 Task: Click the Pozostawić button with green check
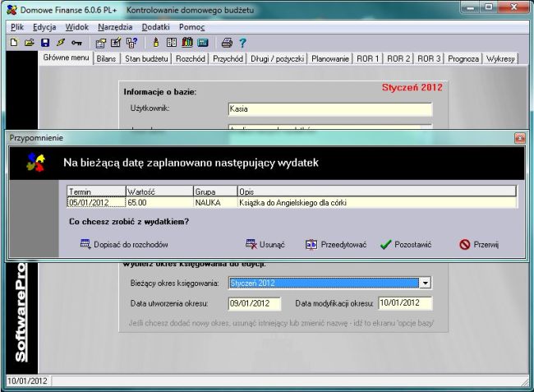pos(406,244)
